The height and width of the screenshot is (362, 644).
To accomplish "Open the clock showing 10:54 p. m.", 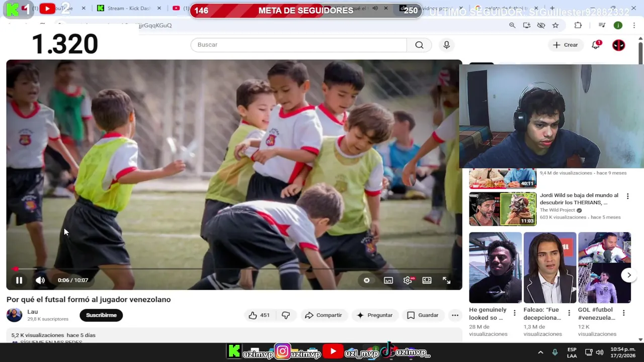I will tap(622, 352).
